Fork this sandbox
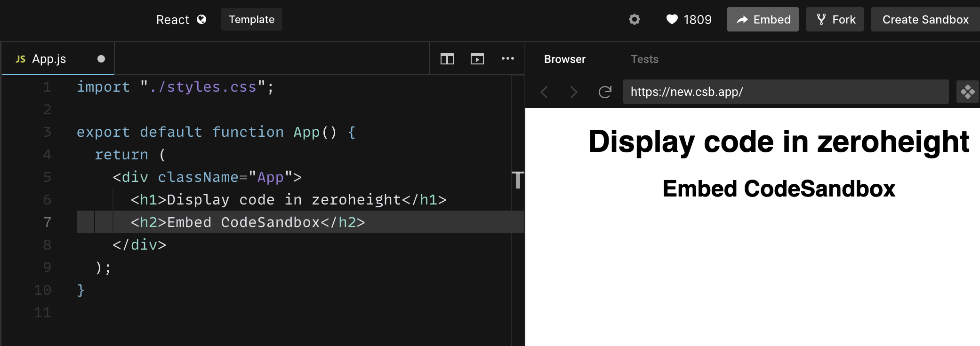Image resolution: width=980 pixels, height=346 pixels. (835, 19)
